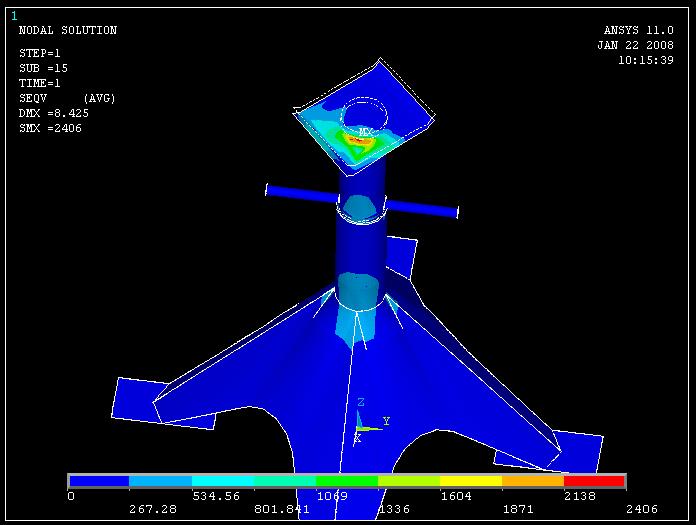Click the legend value '1069'
The width and height of the screenshot is (696, 525).
332,496
